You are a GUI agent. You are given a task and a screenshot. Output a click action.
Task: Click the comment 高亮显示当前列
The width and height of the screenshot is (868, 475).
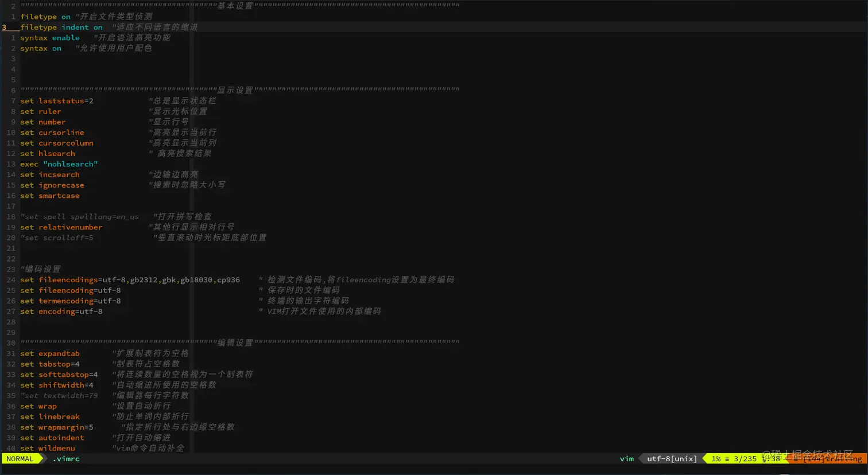click(x=183, y=143)
